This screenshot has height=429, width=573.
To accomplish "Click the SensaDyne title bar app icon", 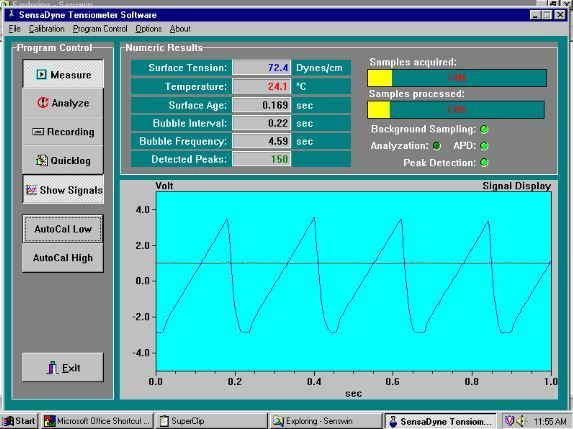I will tap(11, 15).
